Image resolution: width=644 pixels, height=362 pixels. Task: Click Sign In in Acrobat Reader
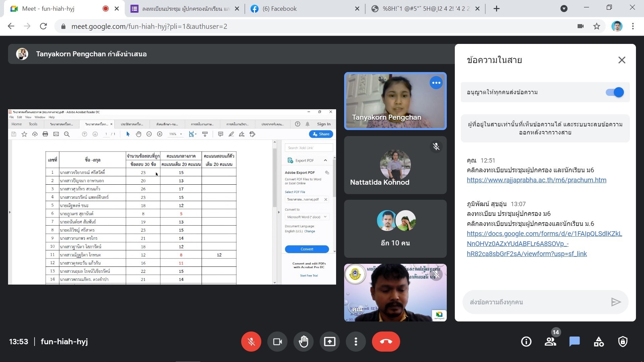324,124
